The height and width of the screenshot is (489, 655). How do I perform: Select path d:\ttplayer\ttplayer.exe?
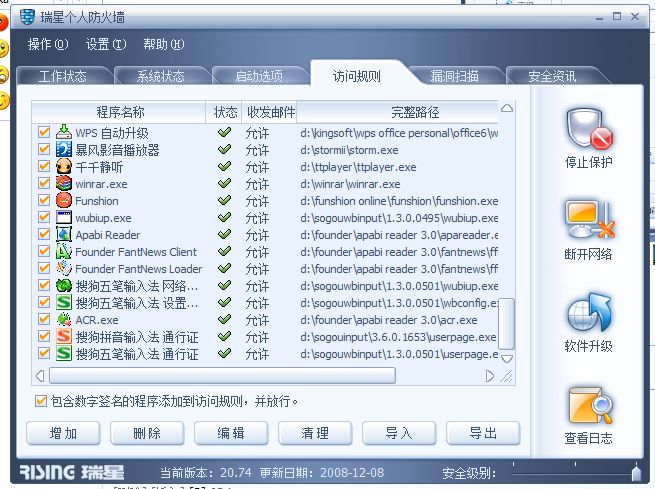coord(358,167)
